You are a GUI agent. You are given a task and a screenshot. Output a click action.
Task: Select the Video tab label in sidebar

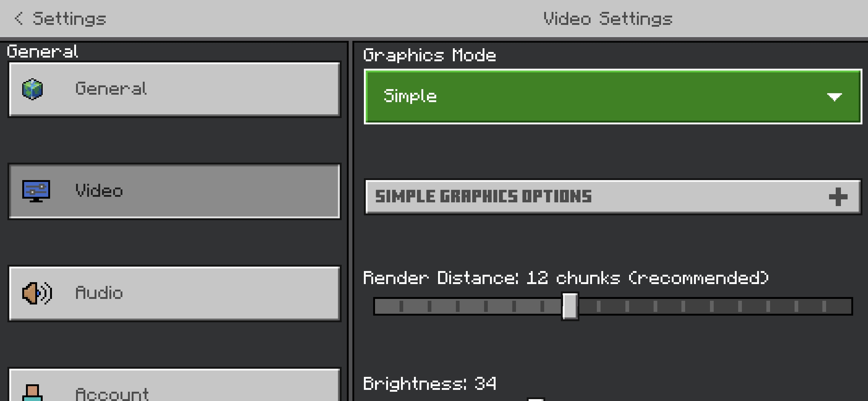[99, 191]
